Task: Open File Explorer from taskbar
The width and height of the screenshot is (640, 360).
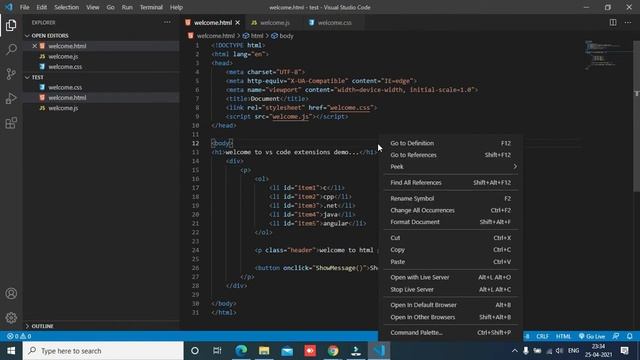Action: click(264, 351)
